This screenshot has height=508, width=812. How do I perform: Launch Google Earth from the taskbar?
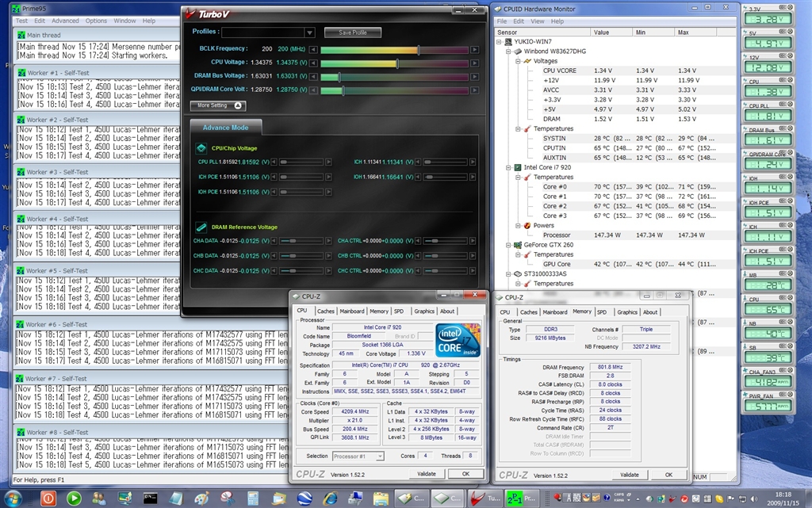(304, 498)
